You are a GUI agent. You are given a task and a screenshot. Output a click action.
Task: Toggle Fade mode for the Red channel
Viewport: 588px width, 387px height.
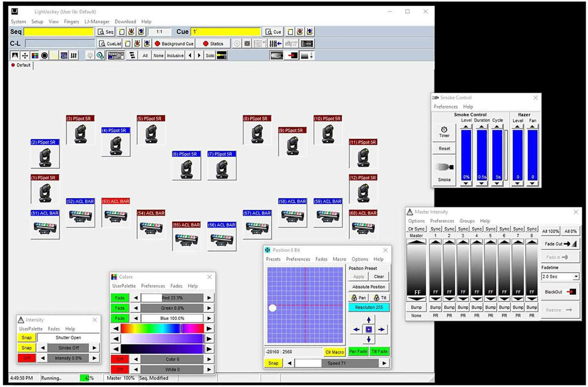pos(119,298)
